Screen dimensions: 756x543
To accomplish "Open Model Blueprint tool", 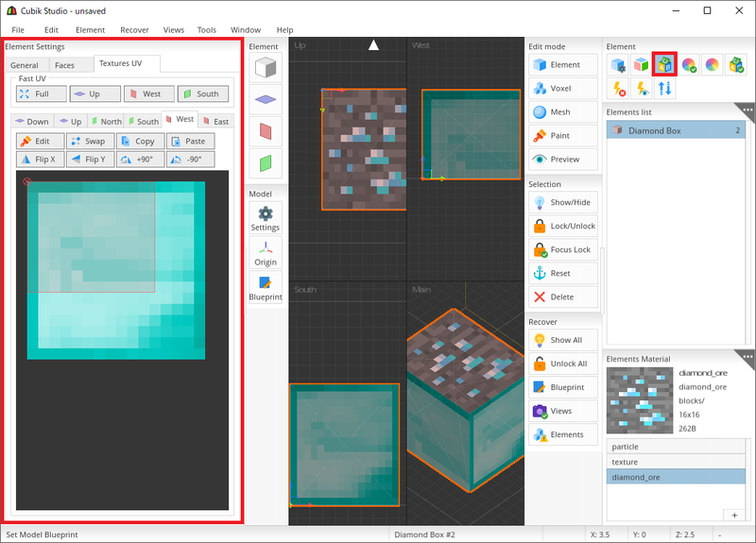I will click(266, 288).
